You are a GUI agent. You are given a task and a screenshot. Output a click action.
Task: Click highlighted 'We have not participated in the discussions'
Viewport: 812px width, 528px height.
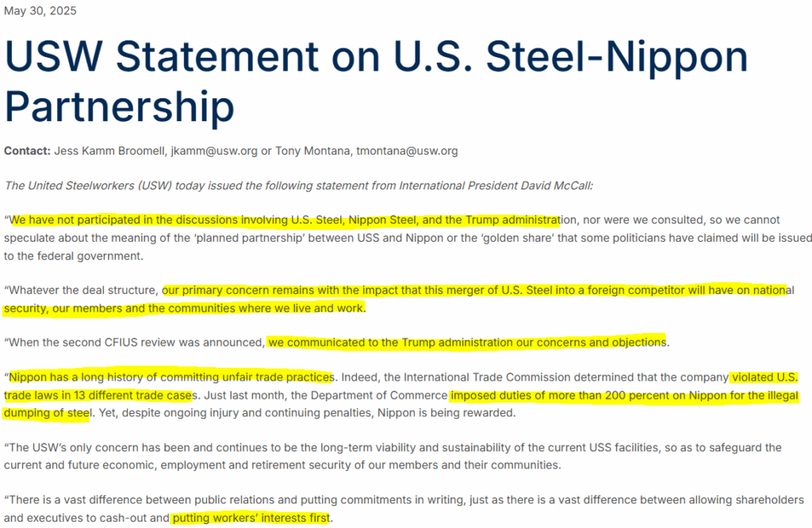pos(124,220)
